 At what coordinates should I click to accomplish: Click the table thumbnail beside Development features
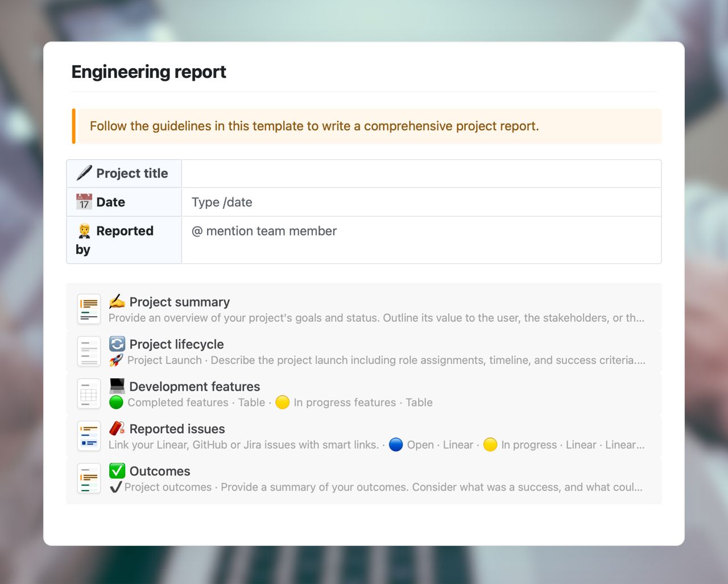89,393
